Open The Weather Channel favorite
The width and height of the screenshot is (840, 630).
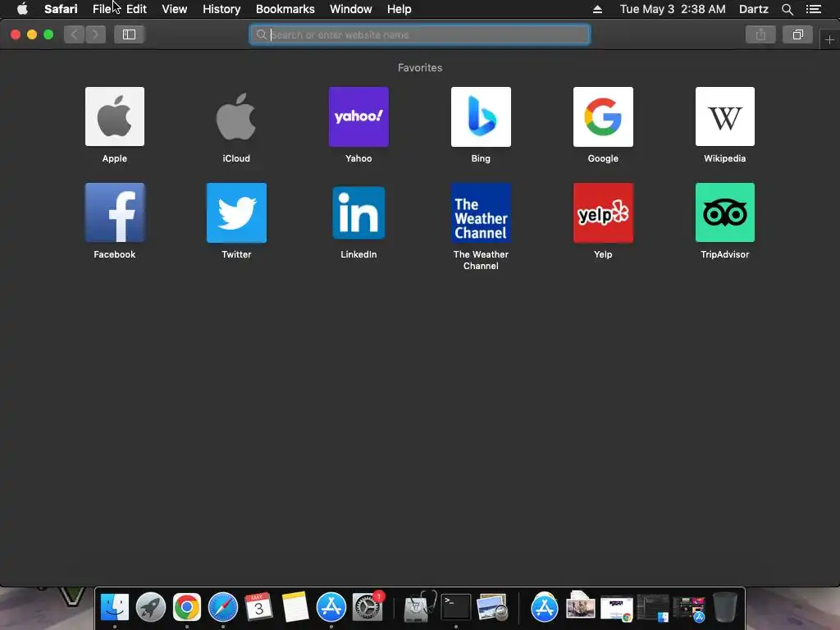[x=481, y=212]
